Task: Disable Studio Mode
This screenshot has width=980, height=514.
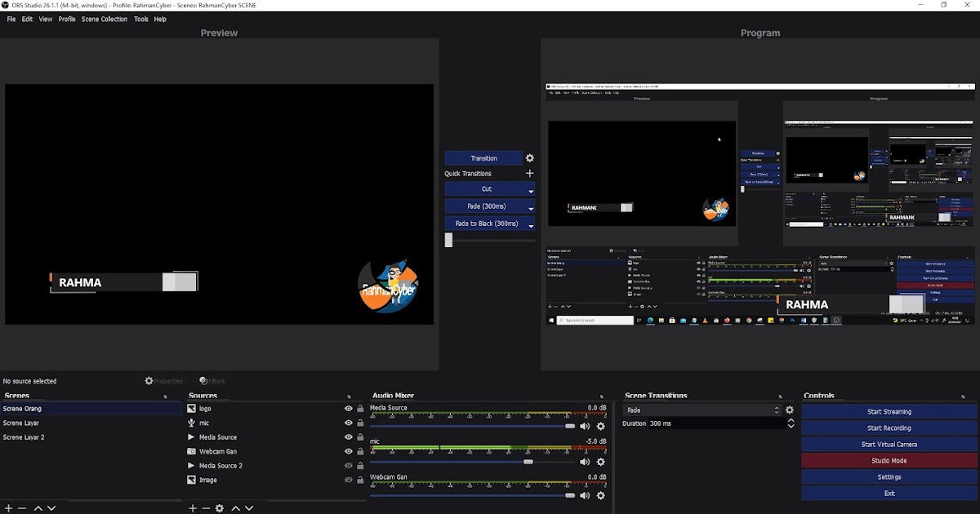Action: coord(889,460)
